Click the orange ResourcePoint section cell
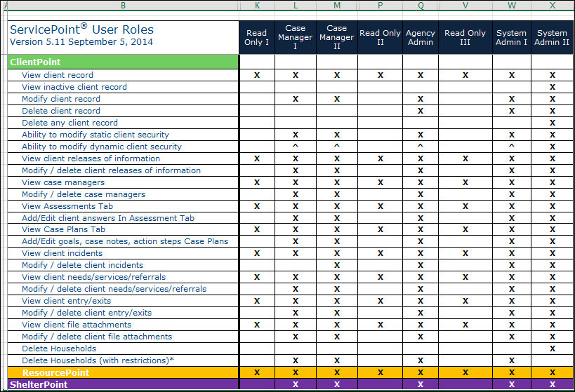 click(123, 372)
